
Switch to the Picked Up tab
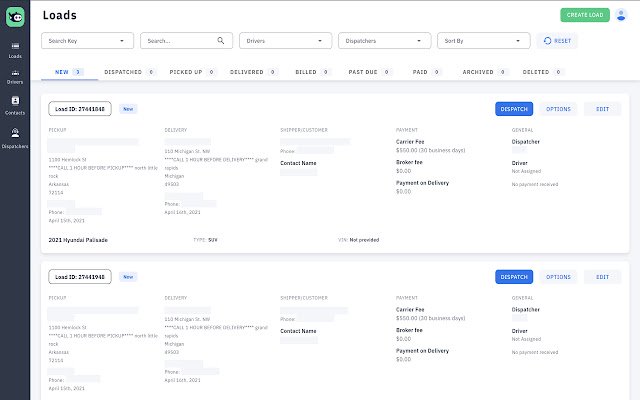[192, 72]
